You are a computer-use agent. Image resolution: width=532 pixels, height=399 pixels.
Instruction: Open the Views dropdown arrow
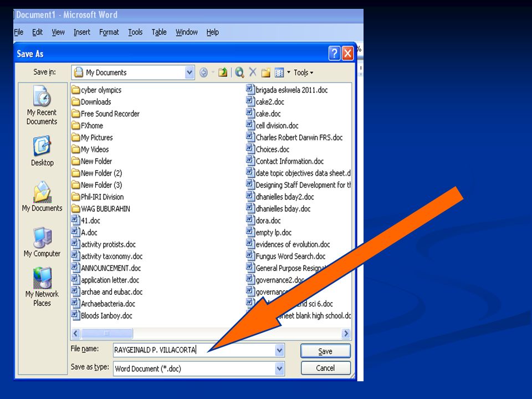coord(289,72)
